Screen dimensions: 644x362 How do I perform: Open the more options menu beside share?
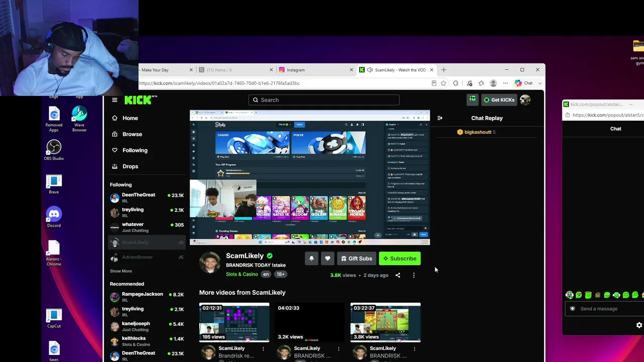[414, 275]
